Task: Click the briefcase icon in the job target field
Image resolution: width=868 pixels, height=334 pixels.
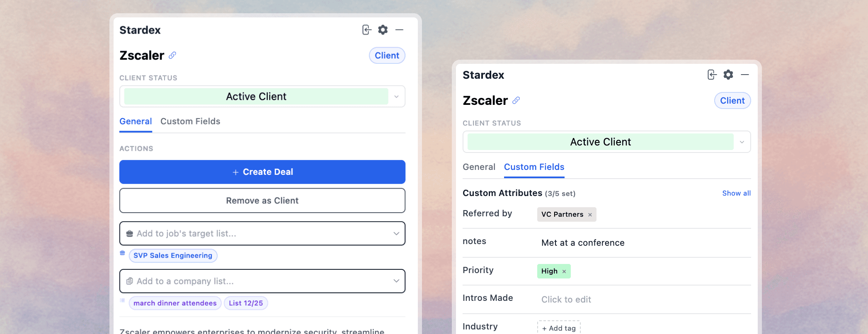Action: coord(130,233)
